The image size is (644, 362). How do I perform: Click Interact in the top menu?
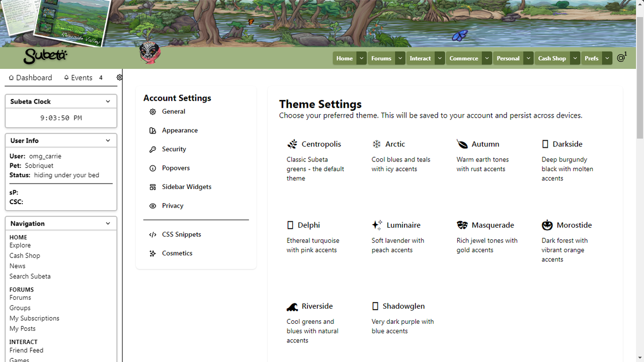[x=420, y=58]
